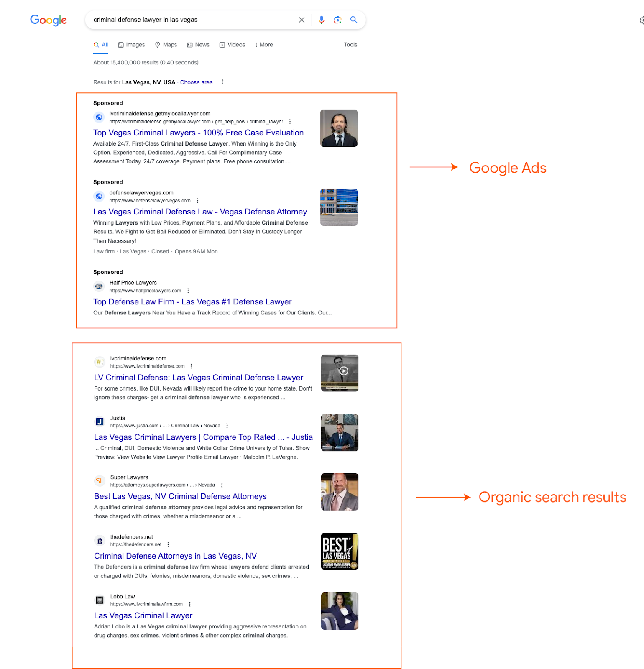Click the Justia site name text

click(118, 418)
